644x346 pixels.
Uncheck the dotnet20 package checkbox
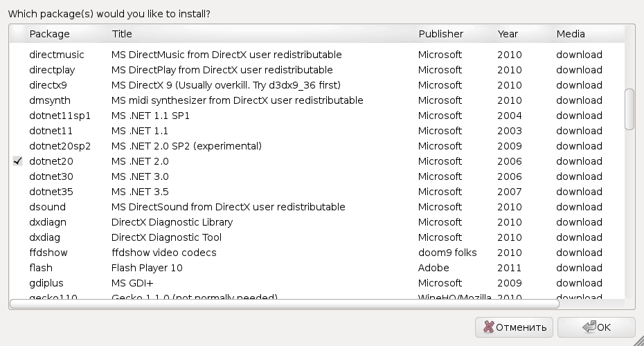click(17, 161)
